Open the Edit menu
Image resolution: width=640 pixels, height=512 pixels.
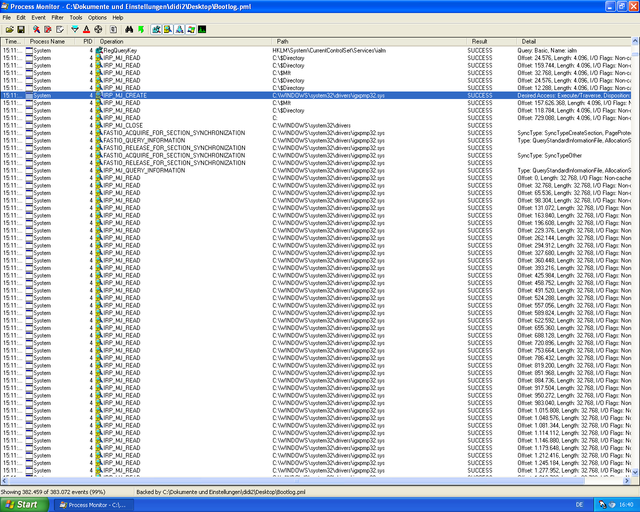(21, 18)
